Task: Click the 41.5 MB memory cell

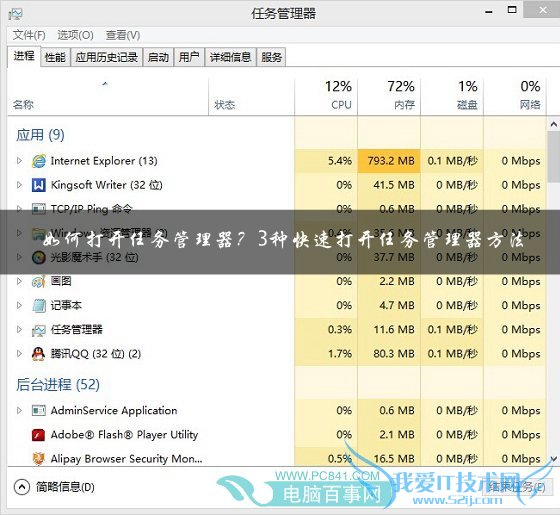Action: [x=389, y=185]
